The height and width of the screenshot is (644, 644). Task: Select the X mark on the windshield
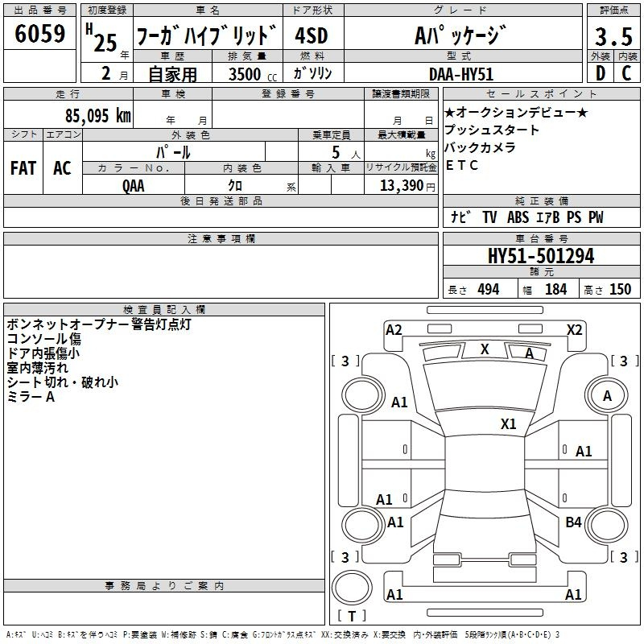point(485,349)
